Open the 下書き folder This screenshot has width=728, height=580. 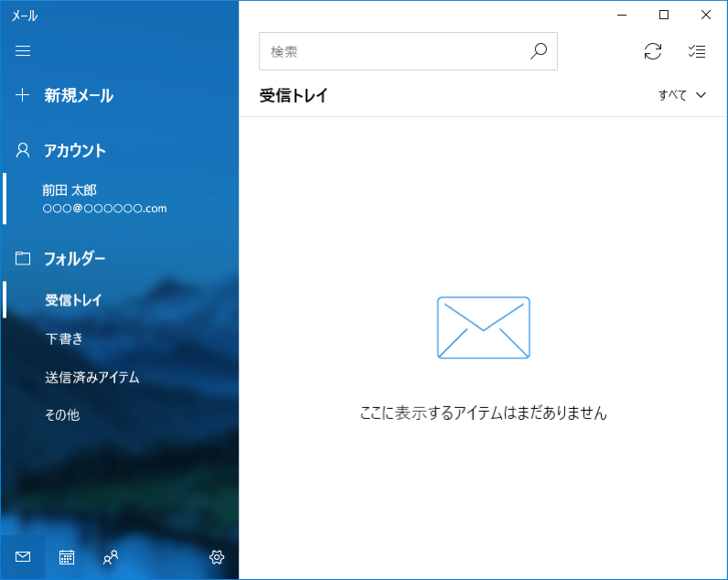click(64, 338)
